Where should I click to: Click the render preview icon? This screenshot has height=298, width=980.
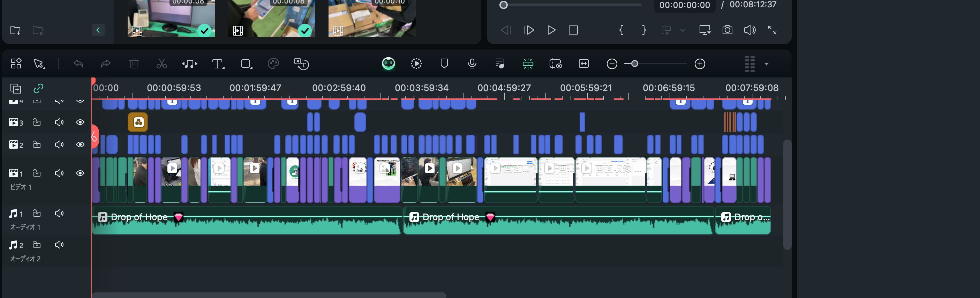click(416, 64)
